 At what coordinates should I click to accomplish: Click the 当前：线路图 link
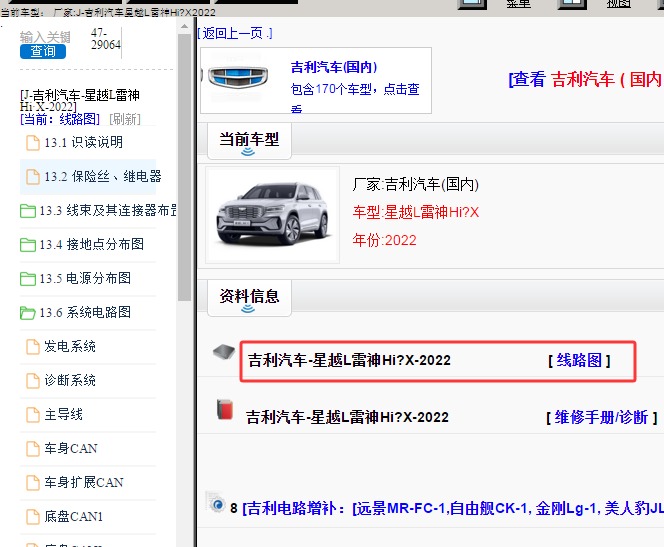click(x=60, y=119)
